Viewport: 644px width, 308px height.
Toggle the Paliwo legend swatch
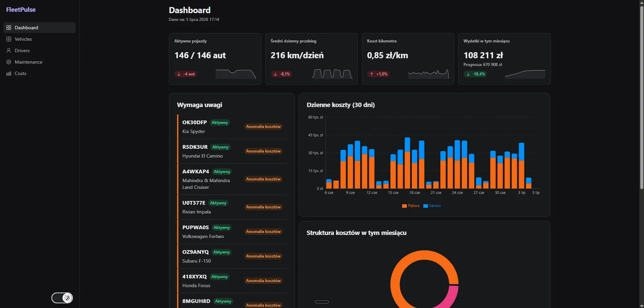pyautogui.click(x=404, y=206)
